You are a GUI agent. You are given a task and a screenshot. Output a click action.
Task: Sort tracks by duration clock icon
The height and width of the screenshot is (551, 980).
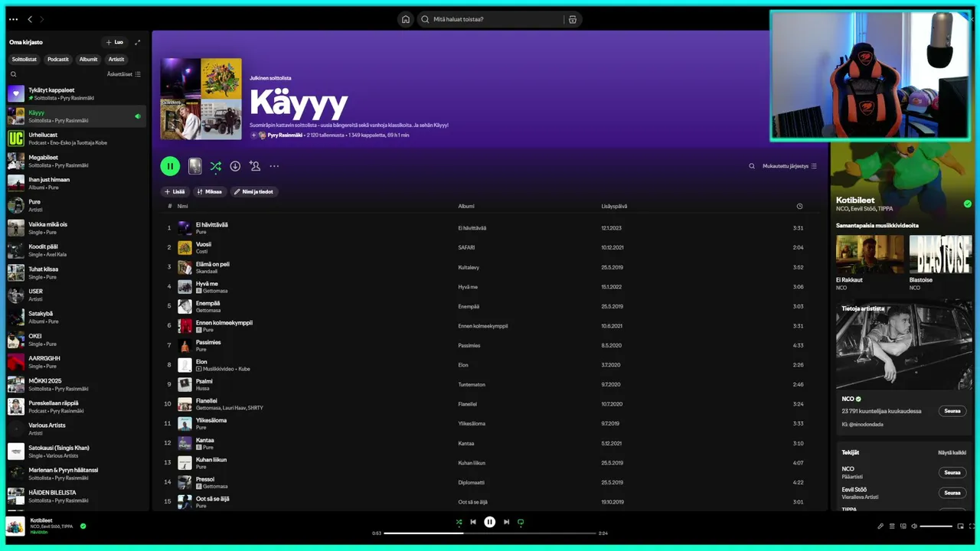coord(799,206)
